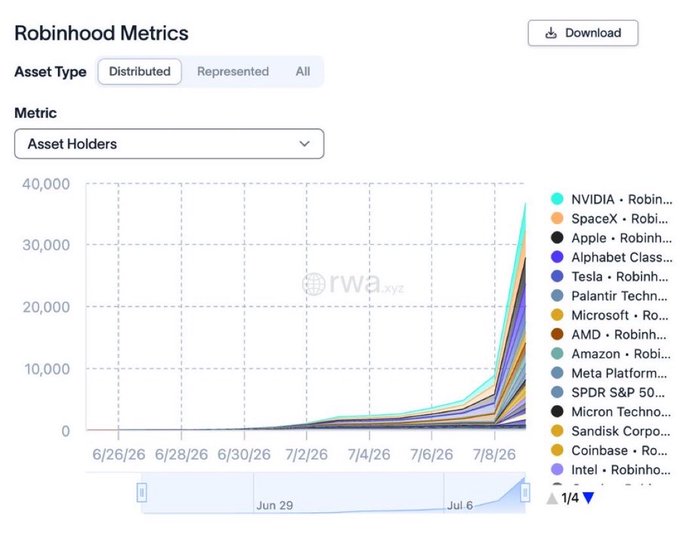Click the 20,000 y-axis label

click(46, 307)
